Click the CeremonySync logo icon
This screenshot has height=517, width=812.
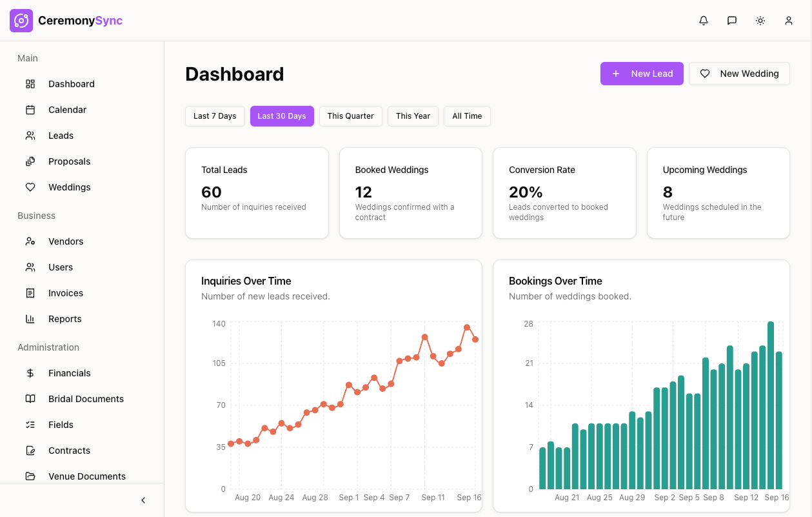(21, 20)
